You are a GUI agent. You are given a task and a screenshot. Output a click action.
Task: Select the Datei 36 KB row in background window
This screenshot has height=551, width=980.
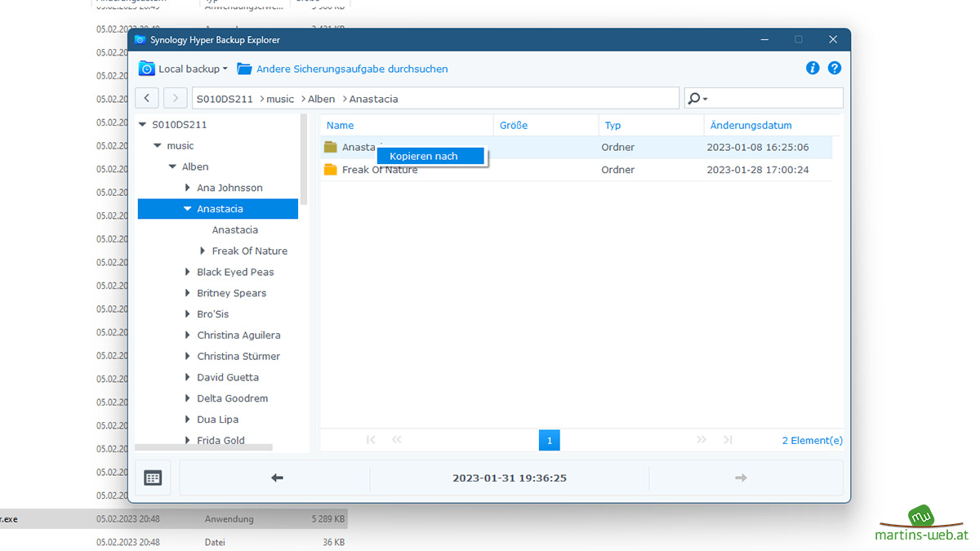click(x=173, y=542)
